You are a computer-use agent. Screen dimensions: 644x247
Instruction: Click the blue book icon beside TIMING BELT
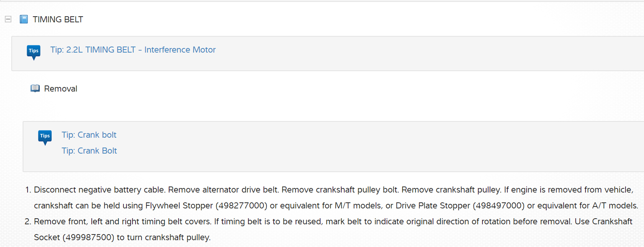(24, 19)
